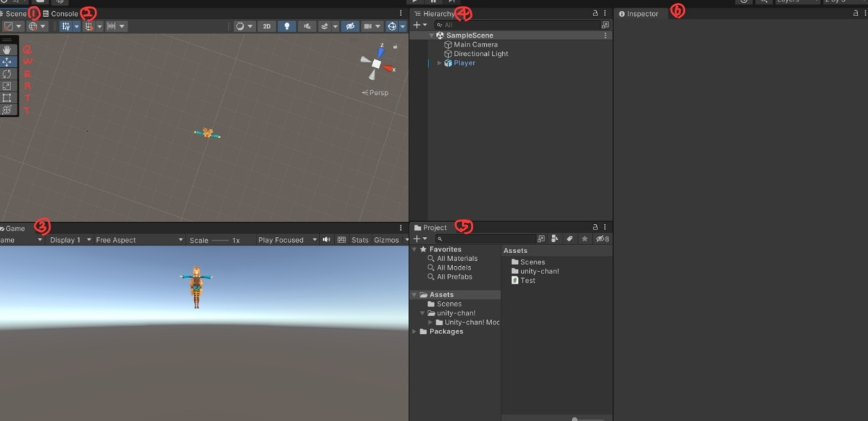868x421 pixels.
Task: Expand the Packages folder
Action: click(x=414, y=332)
